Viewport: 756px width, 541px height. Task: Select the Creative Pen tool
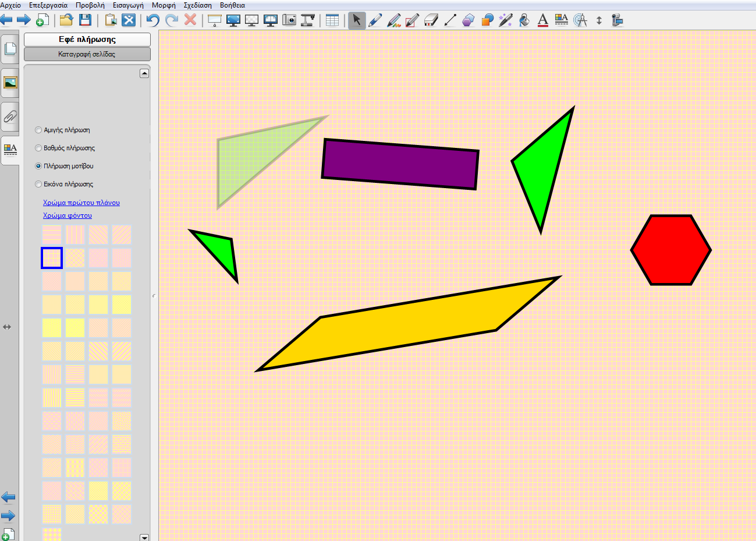[394, 20]
